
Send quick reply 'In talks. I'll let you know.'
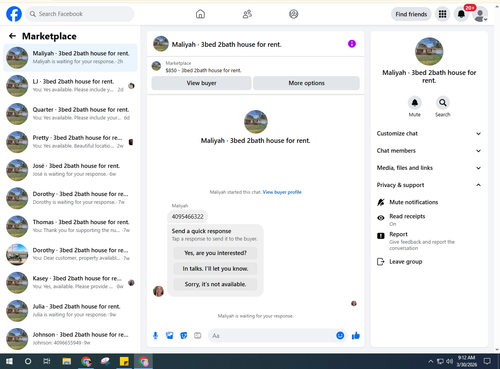tap(215, 269)
